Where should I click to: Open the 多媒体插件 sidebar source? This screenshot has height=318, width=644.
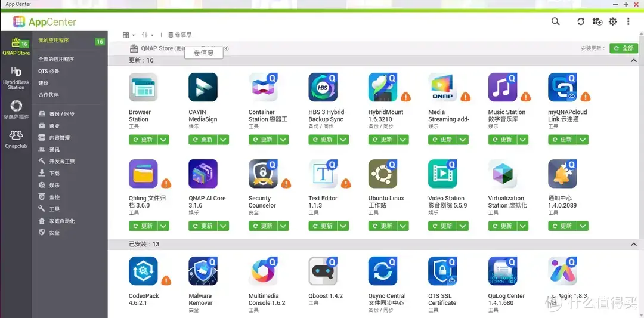click(x=16, y=109)
